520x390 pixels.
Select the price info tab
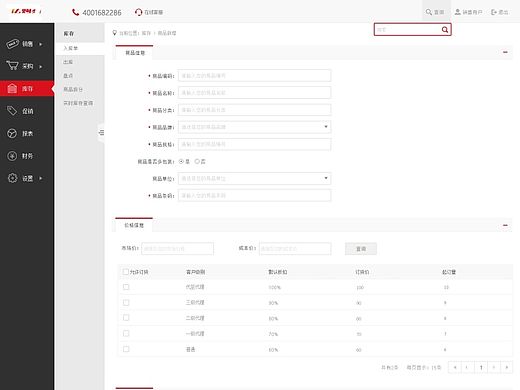click(x=134, y=225)
